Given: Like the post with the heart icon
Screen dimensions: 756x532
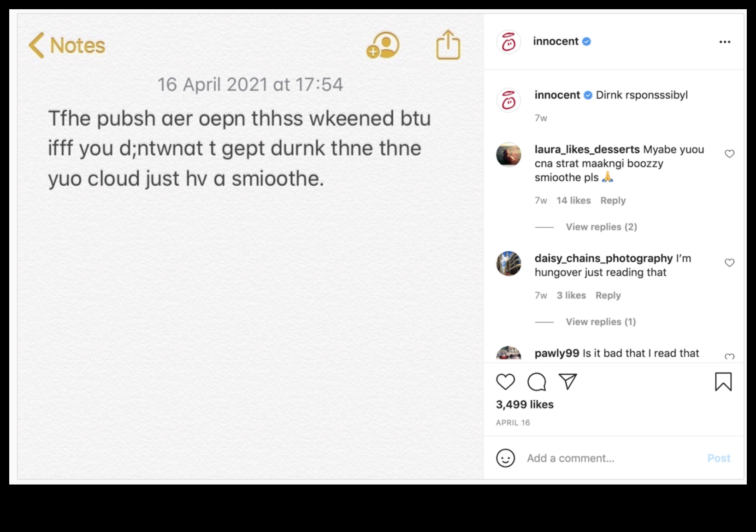Looking at the screenshot, I should (505, 382).
